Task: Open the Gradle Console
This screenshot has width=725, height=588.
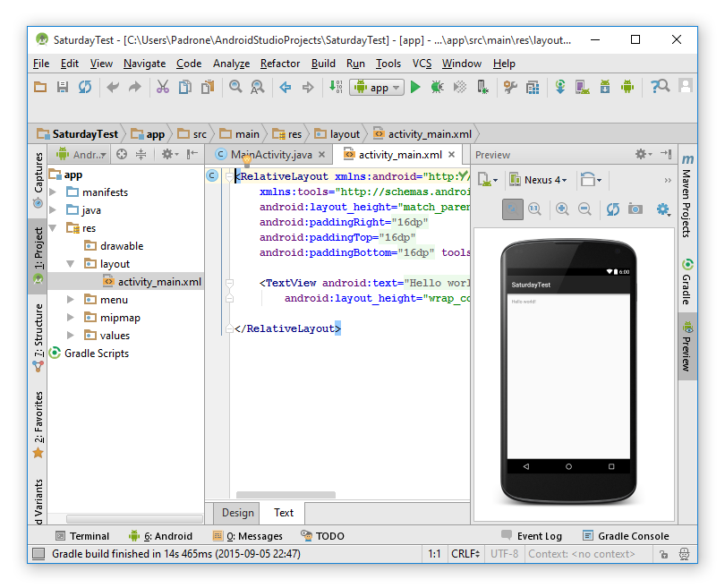Action: (626, 536)
